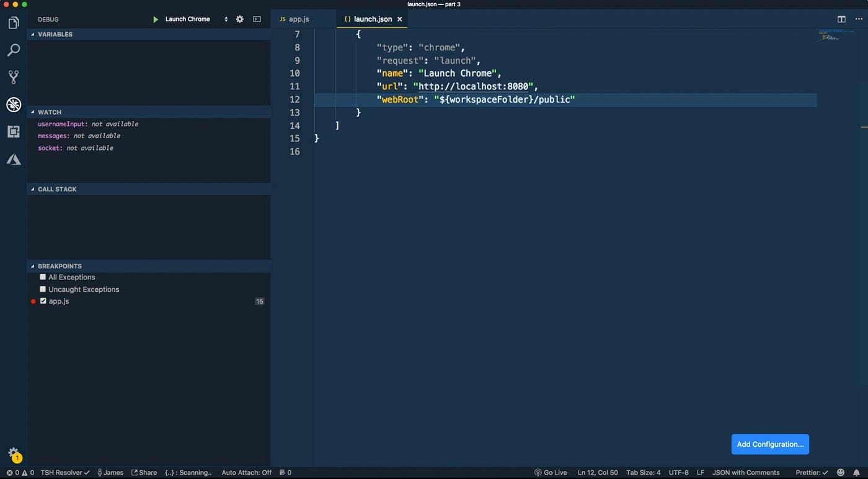Collapse the Call Stack section
Image resolution: width=868 pixels, height=479 pixels.
tap(149, 189)
